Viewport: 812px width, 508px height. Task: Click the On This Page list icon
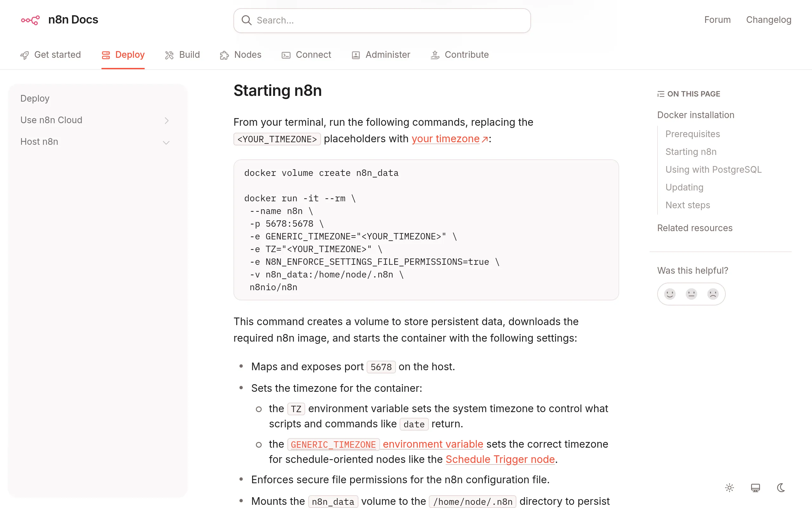tap(661, 94)
